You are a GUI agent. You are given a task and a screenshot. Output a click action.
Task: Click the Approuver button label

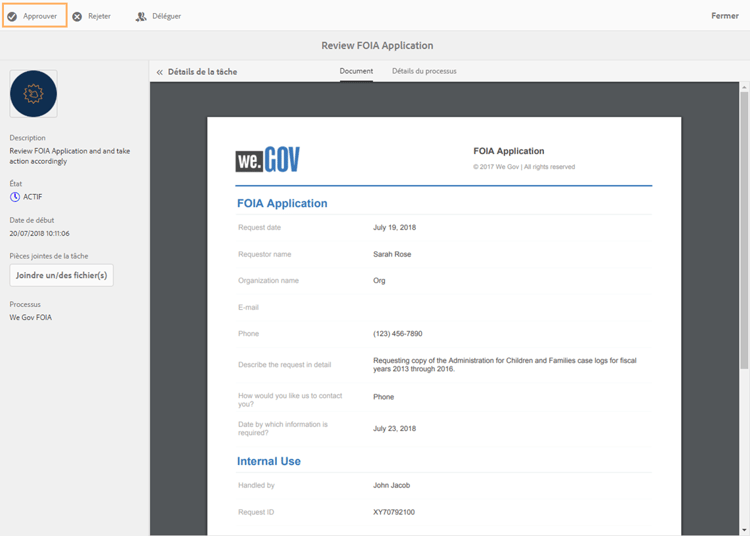(x=40, y=16)
